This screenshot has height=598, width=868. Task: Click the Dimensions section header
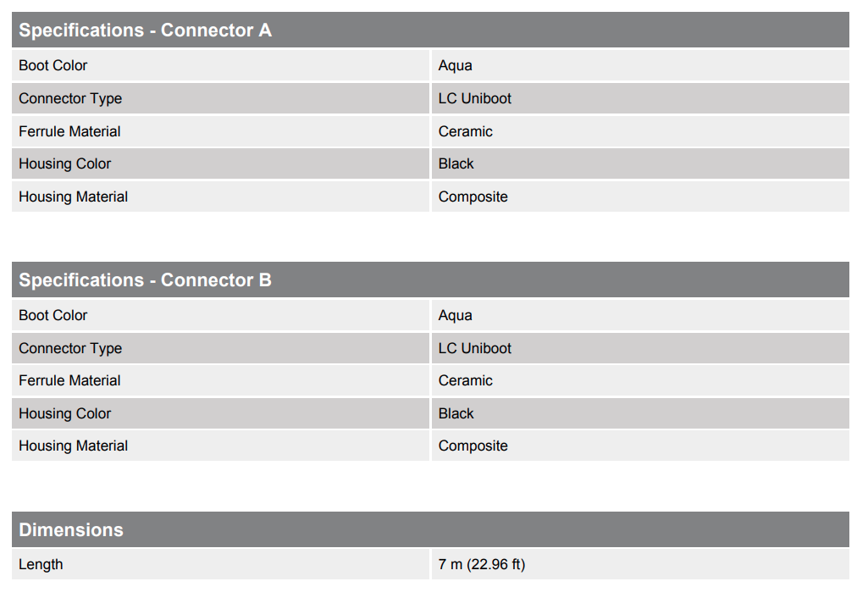[71, 530]
